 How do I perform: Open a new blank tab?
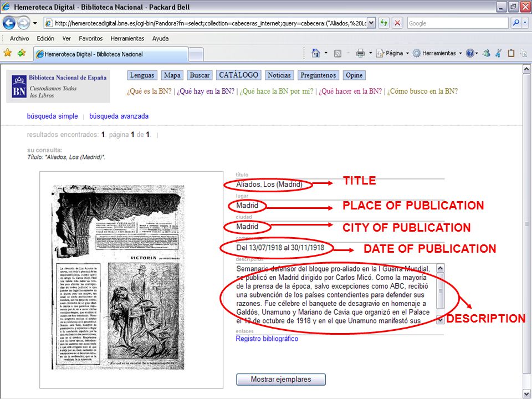[196, 54]
